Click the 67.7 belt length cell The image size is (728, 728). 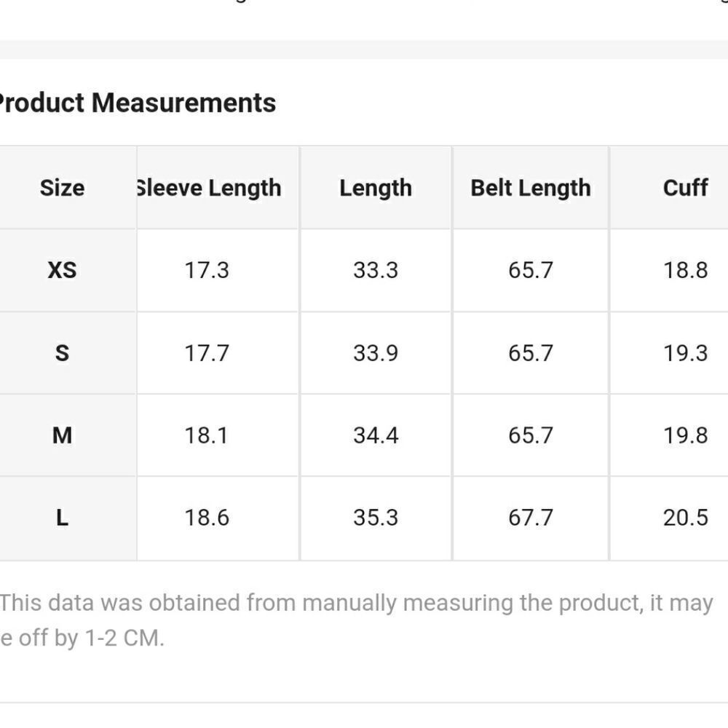(531, 518)
